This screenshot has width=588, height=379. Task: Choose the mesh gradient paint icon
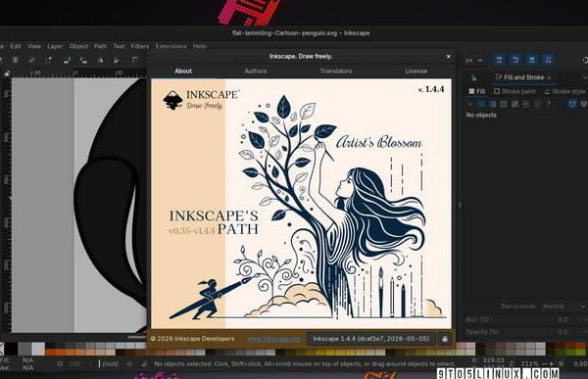(x=514, y=104)
